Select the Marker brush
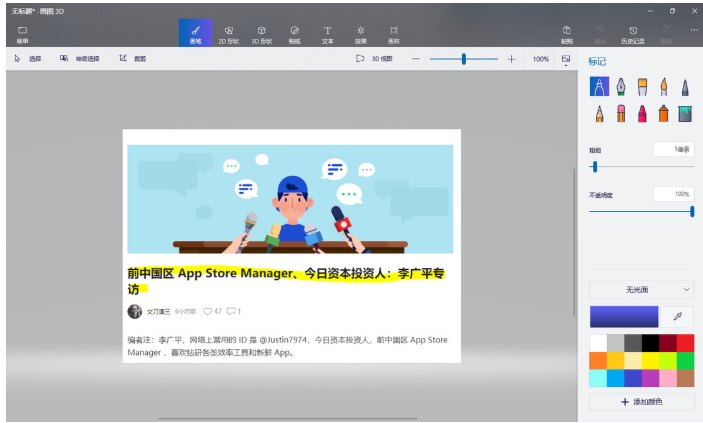This screenshot has height=423, width=703. [599, 88]
